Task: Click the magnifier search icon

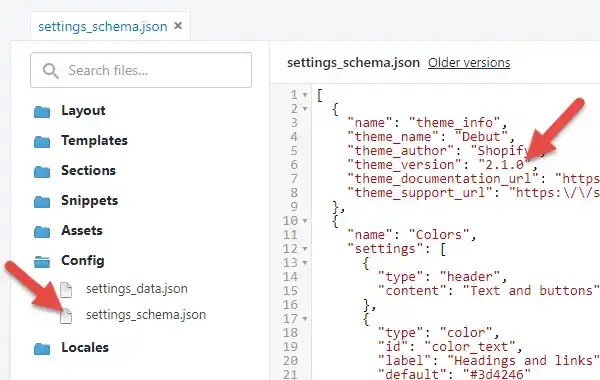Action: pos(51,71)
